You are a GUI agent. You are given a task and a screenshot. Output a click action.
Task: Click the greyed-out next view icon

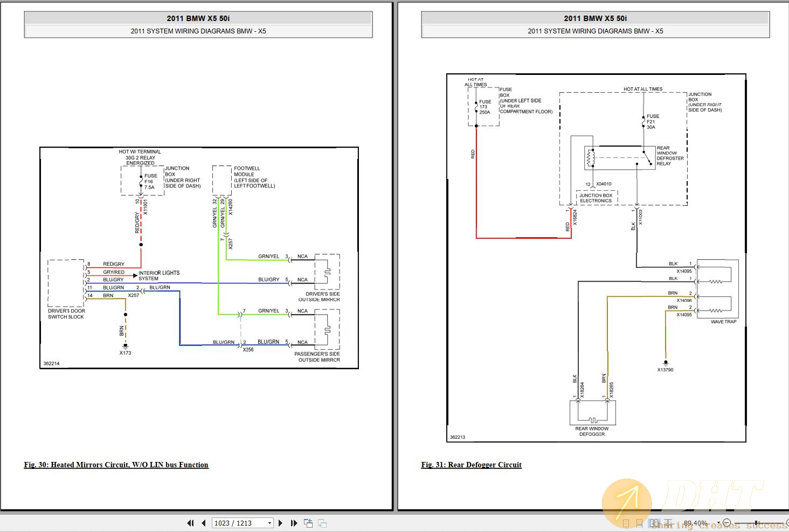(x=322, y=523)
